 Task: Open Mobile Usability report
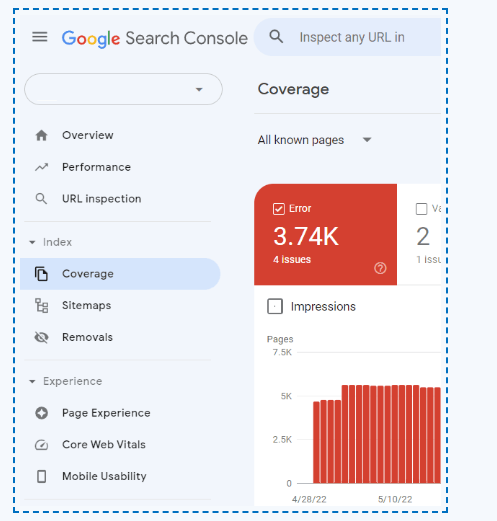104,476
